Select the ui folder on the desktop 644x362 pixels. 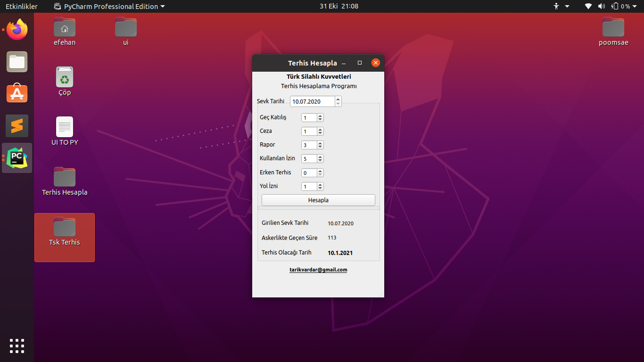(126, 32)
